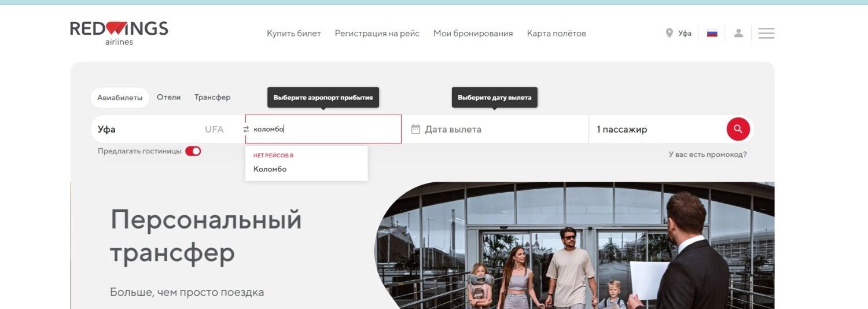Select the Авиабилеты tab
The height and width of the screenshot is (309, 868).
(120, 98)
